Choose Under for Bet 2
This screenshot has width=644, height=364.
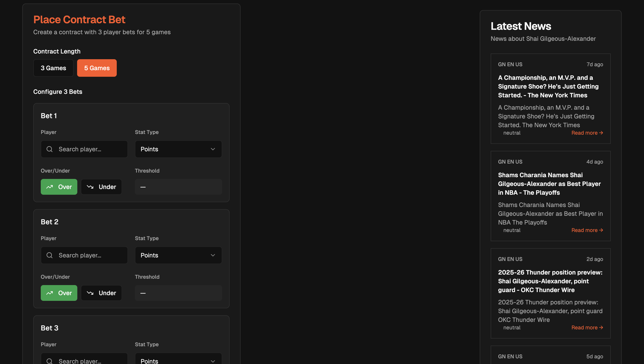[101, 293]
